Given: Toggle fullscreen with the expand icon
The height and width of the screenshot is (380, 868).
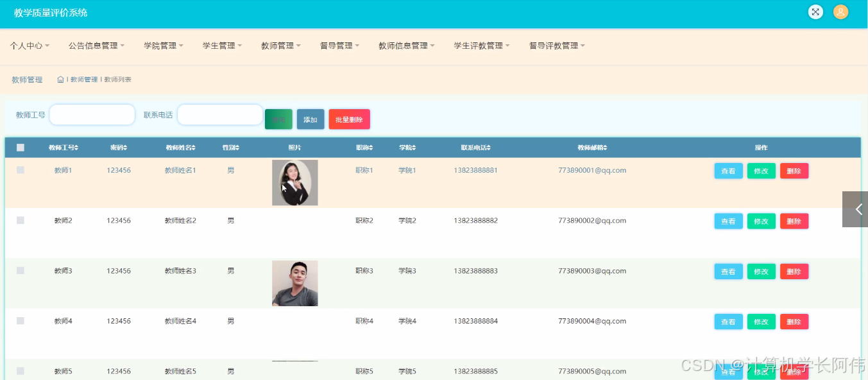Looking at the screenshot, I should [x=815, y=12].
